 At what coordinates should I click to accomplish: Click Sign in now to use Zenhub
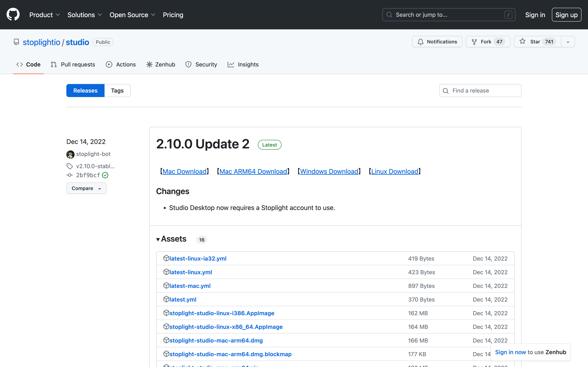[510, 352]
